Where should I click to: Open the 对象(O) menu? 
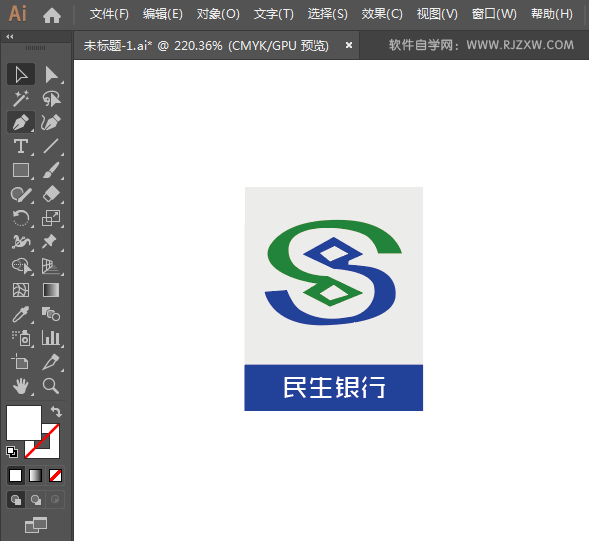(218, 14)
